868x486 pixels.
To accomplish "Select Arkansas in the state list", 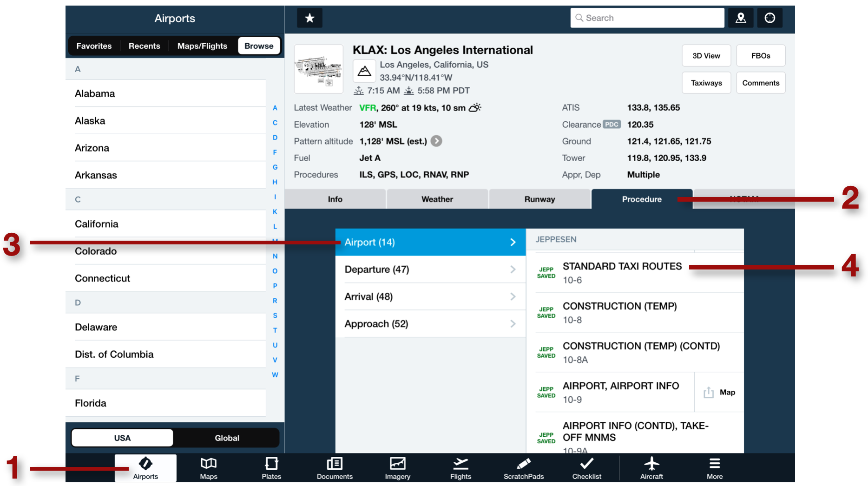I will coord(165,175).
